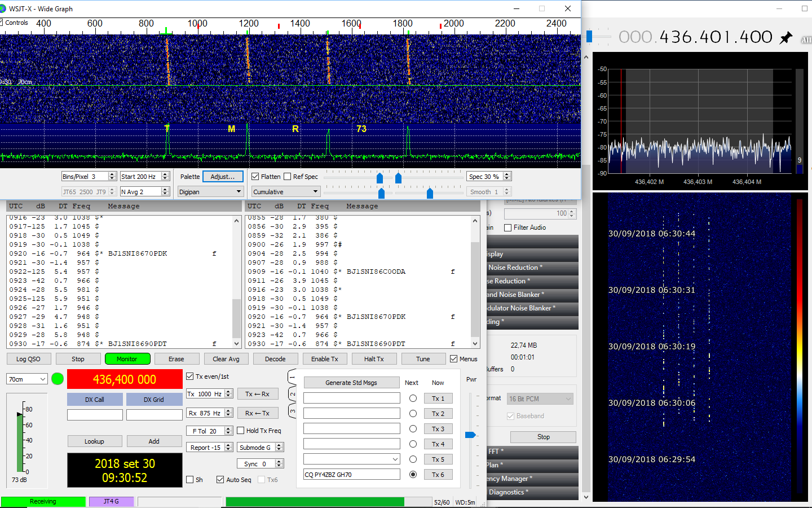Enable the Hold Tx Freq checkbox
Image resolution: width=812 pixels, height=508 pixels.
point(241,431)
